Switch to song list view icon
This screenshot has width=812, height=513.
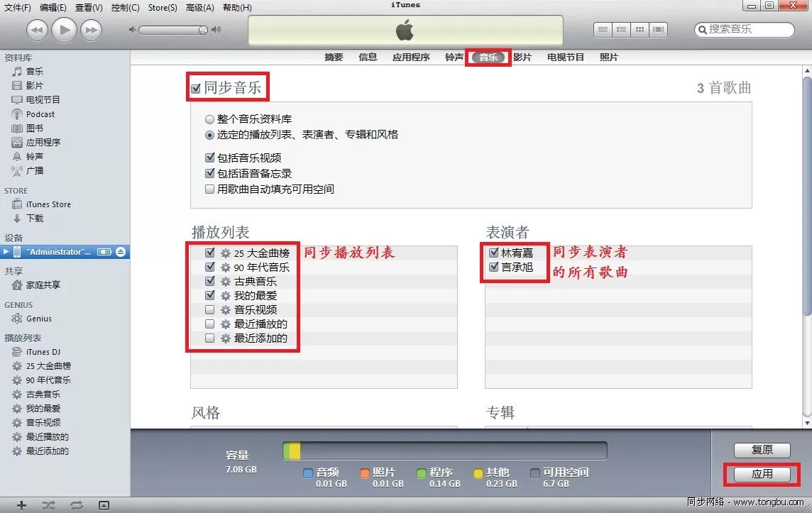(603, 30)
